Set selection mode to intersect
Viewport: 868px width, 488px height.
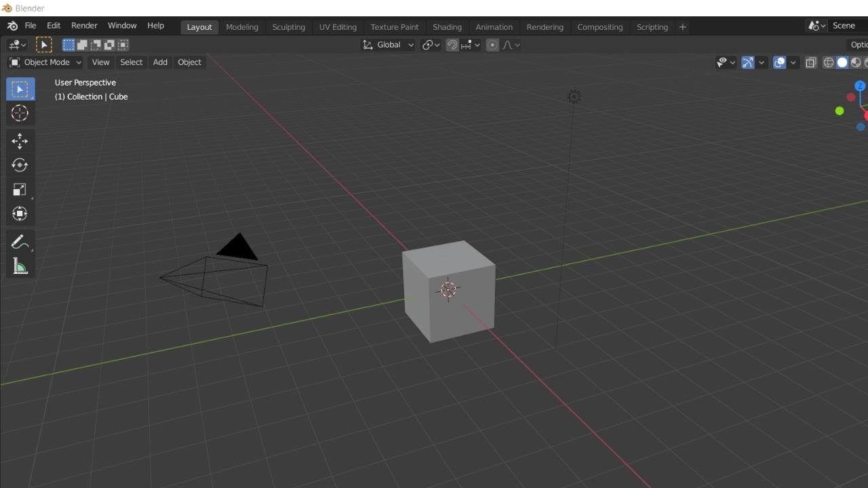pos(123,45)
